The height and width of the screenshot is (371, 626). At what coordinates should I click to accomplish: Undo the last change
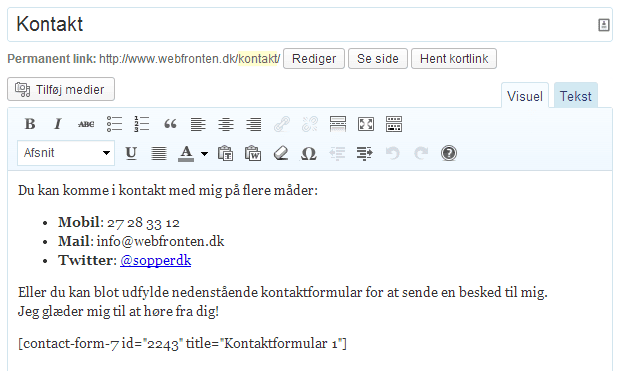pos(393,153)
